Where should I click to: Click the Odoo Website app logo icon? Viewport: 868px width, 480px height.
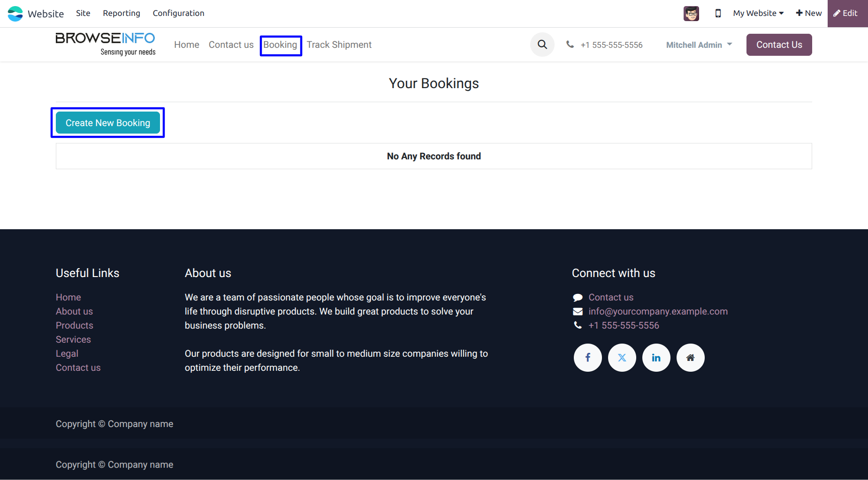(x=15, y=14)
